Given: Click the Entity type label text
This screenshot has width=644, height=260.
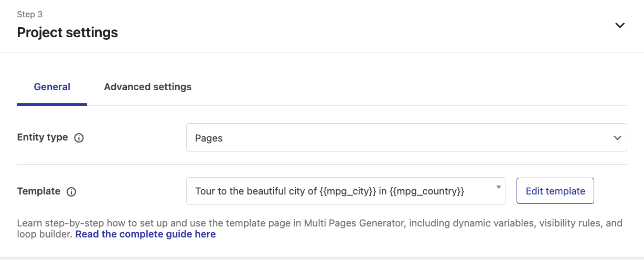Looking at the screenshot, I should coord(42,137).
